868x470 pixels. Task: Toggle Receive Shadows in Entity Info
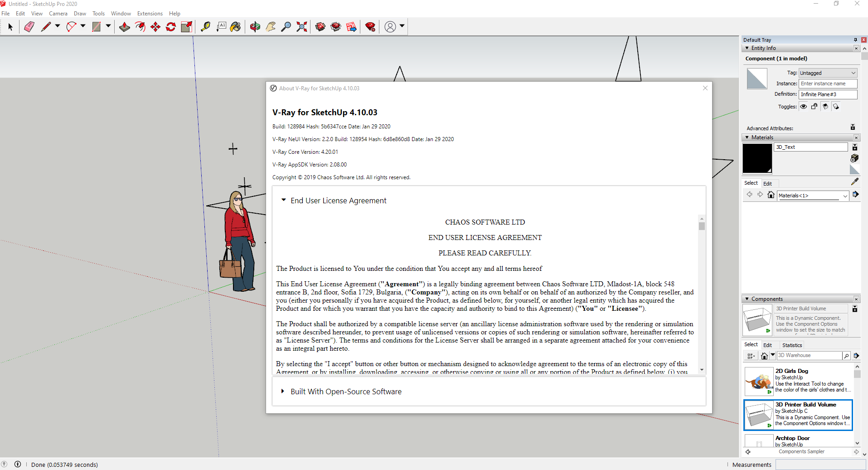(825, 107)
